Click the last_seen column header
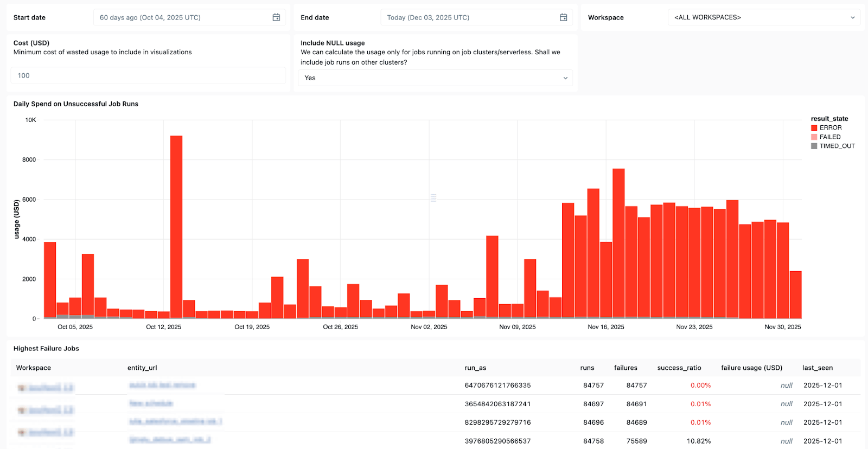The height and width of the screenshot is (449, 868). pos(817,368)
